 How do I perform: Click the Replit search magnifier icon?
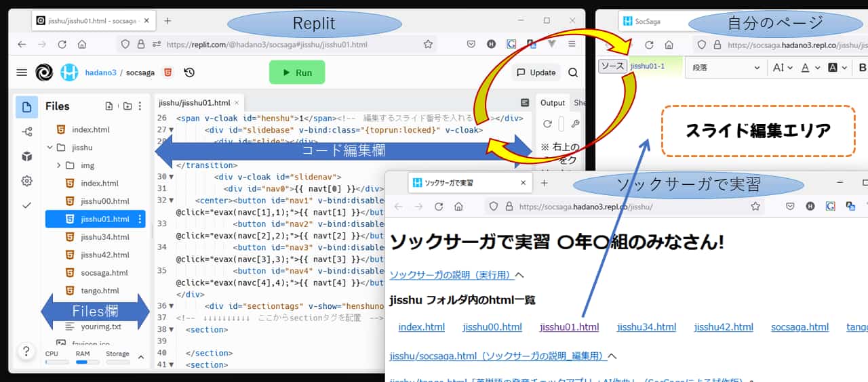tap(573, 72)
